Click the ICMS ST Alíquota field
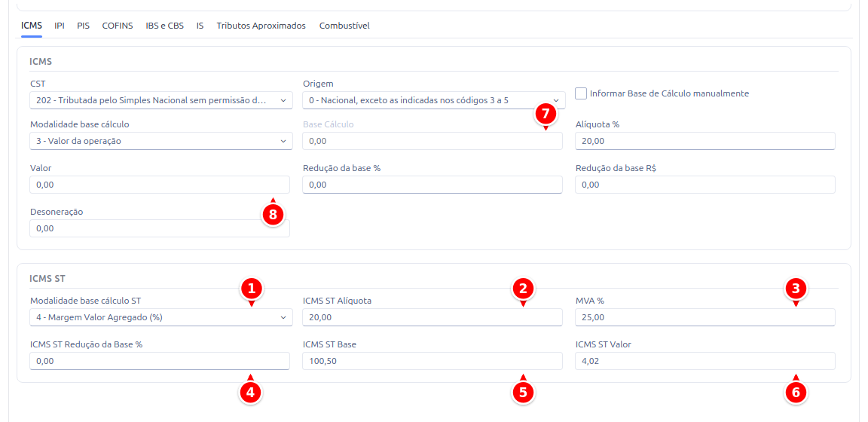868x422 pixels. pyautogui.click(x=432, y=317)
